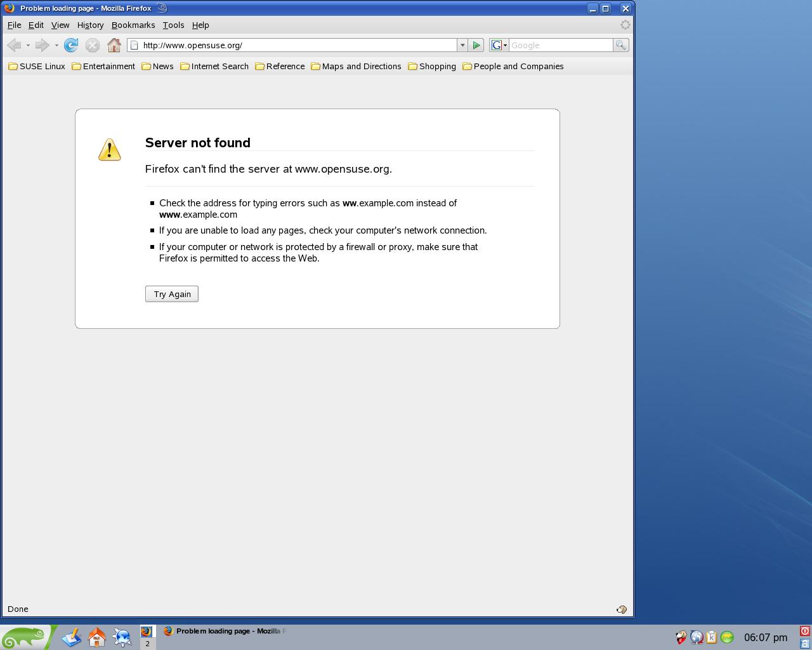812x650 pixels.
Task: Click the 'Server not found' heading
Action: pyautogui.click(x=197, y=143)
